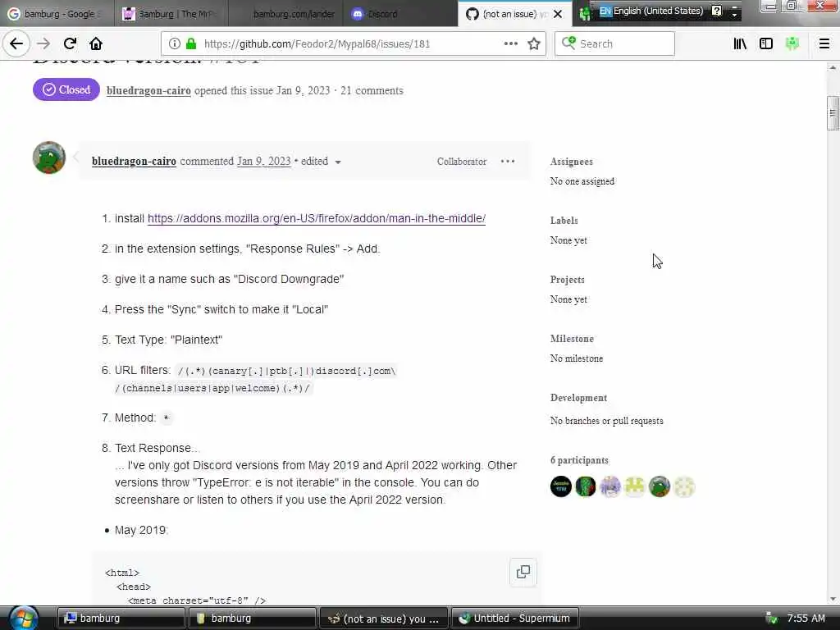840x630 pixels.
Task: Open the Windows Start orb
Action: pyautogui.click(x=23, y=619)
